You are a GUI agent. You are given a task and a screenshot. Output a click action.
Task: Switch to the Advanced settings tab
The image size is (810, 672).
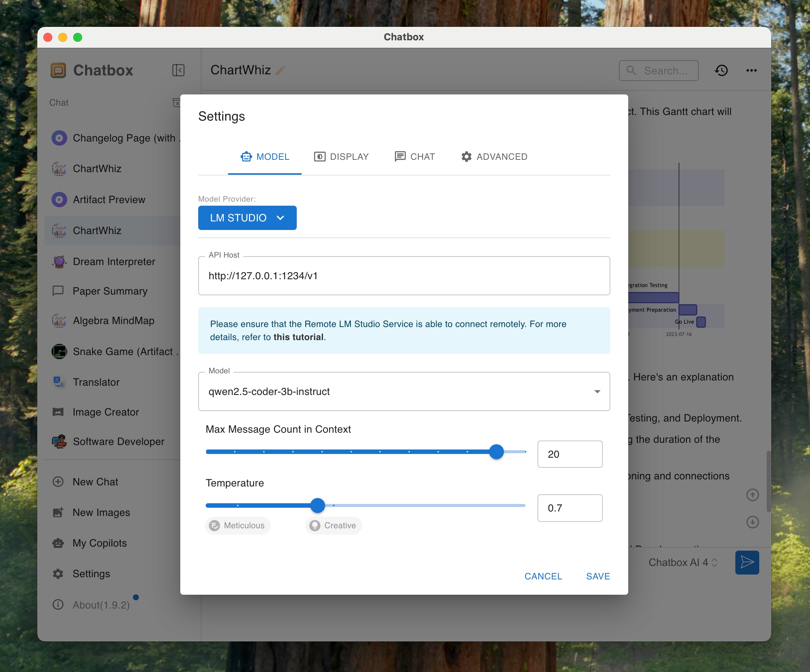click(494, 157)
